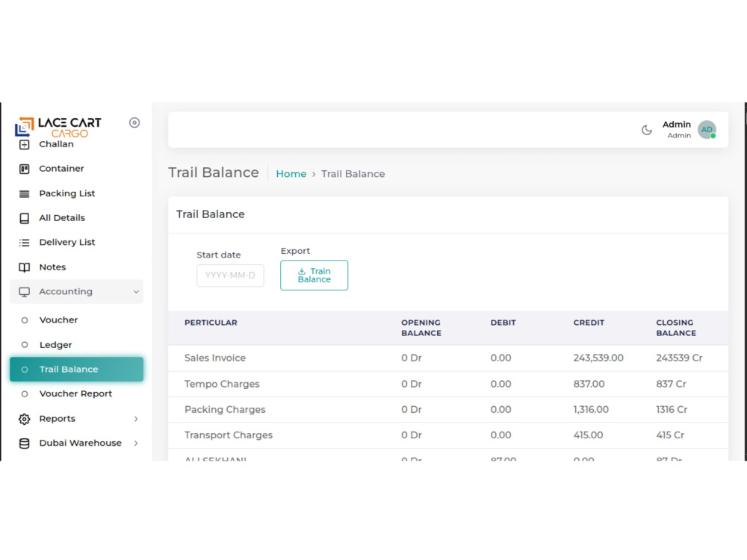Viewport: 747px width, 560px height.
Task: Click the 243539 Cr closing balance
Action: (679, 358)
